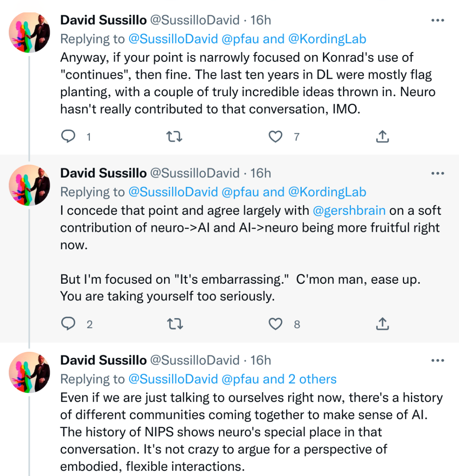Open more options menu on second tweet

pos(437,174)
